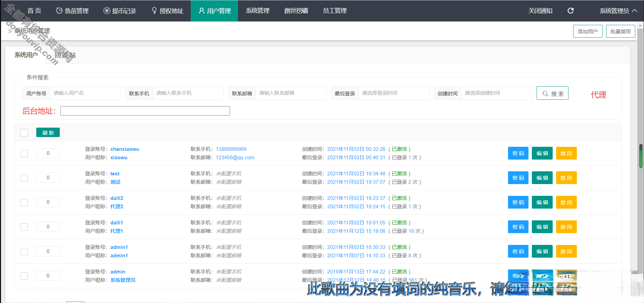The height and width of the screenshot is (303, 644).
Task: Check the admin row checkbox
Action: click(x=24, y=276)
